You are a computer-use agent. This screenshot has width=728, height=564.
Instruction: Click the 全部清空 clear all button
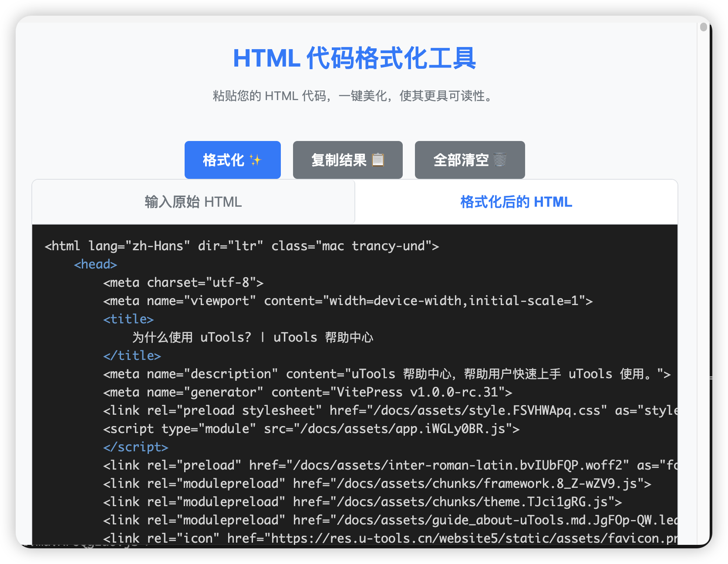click(470, 160)
